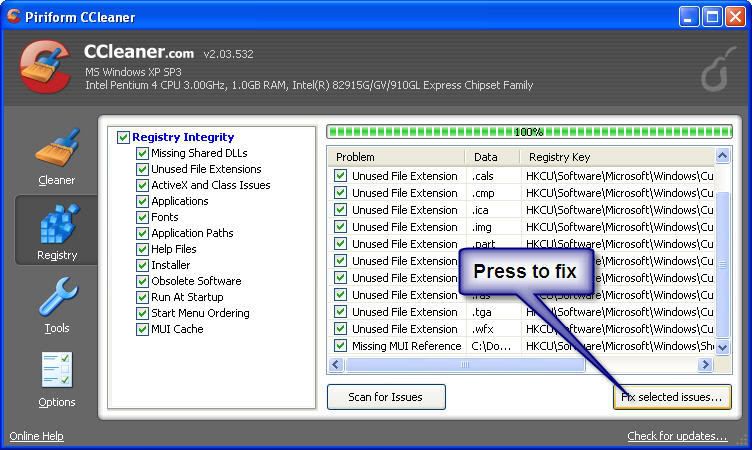Image resolution: width=752 pixels, height=450 pixels.
Task: Click the horizontal scroll right arrow
Action: (x=705, y=365)
